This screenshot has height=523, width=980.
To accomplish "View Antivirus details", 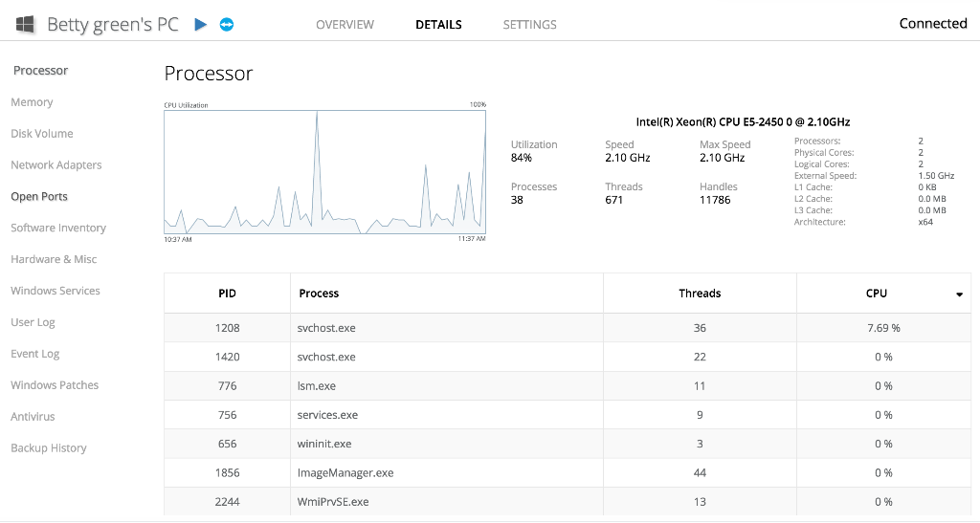I will click(x=33, y=417).
